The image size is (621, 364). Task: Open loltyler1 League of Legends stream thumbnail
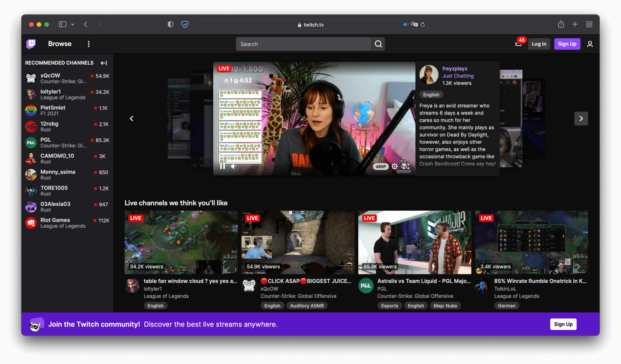(x=181, y=242)
